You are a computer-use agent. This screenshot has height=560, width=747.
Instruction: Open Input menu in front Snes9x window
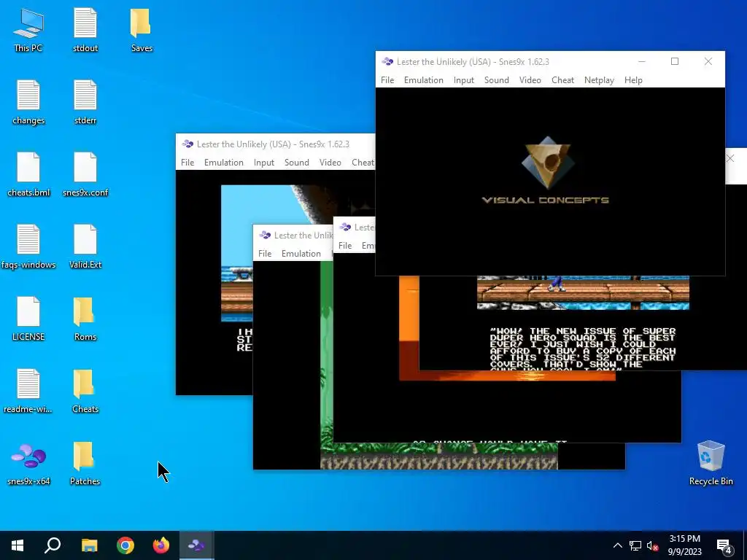(463, 80)
